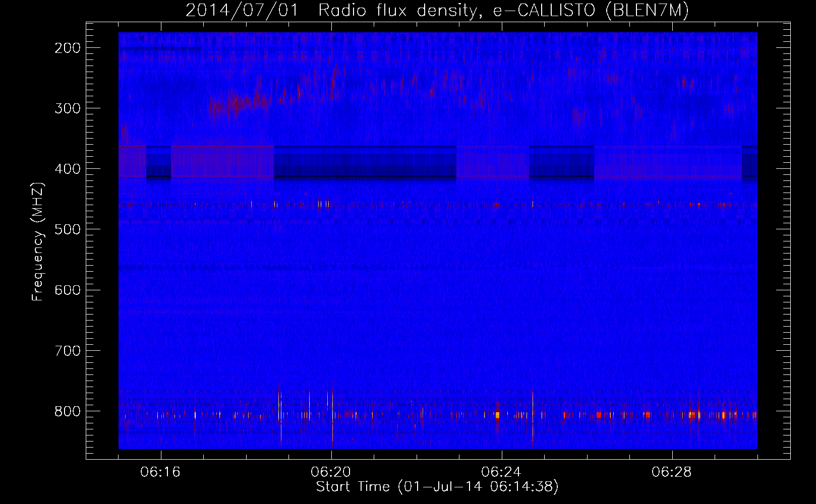Image resolution: width=816 pixels, height=504 pixels.
Task: Click the 06:28 time tick label
Action: tap(672, 472)
